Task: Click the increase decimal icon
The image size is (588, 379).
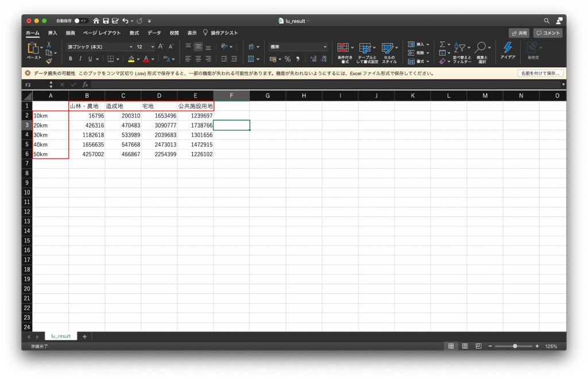Action: tap(314, 59)
